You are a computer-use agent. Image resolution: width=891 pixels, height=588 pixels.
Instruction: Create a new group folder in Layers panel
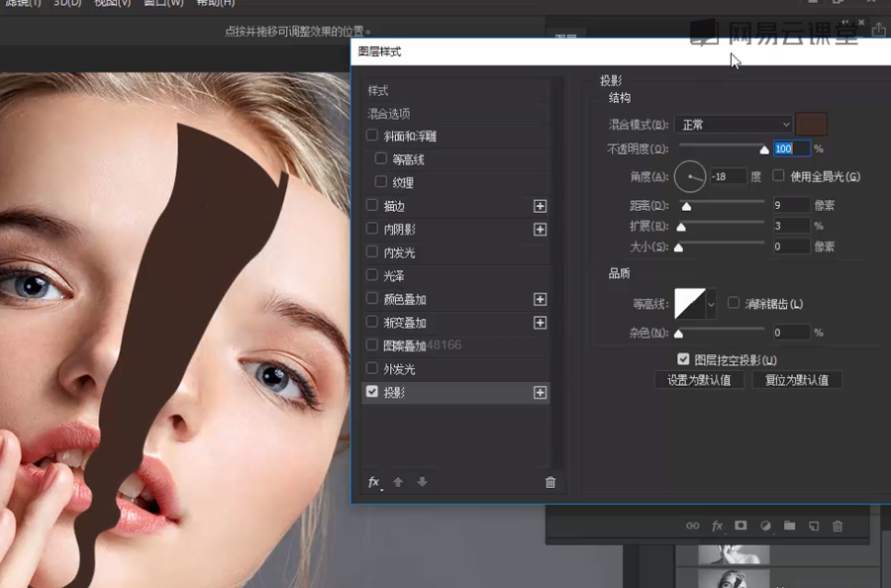[789, 526]
